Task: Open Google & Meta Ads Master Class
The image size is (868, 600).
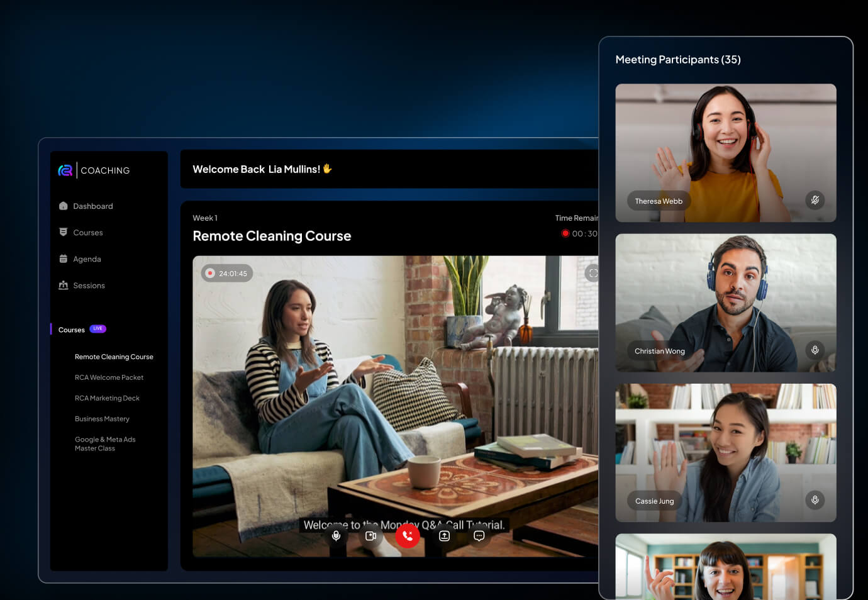Action: [x=105, y=444]
